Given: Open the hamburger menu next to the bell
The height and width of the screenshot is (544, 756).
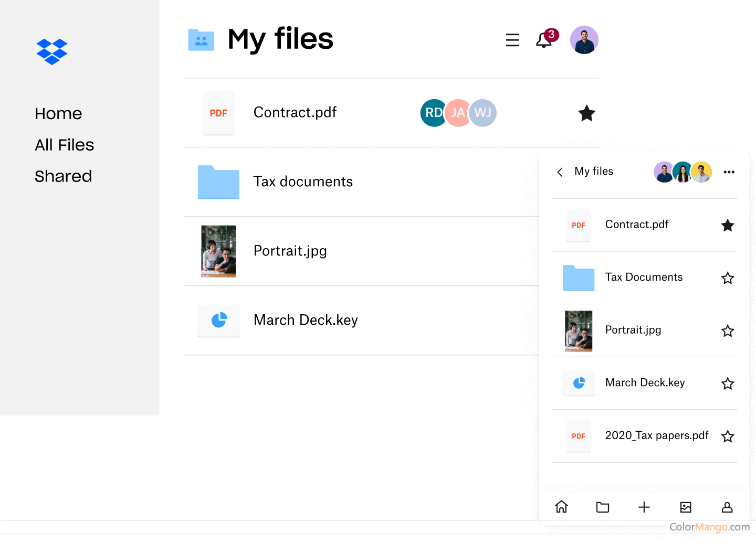Looking at the screenshot, I should coord(512,39).
